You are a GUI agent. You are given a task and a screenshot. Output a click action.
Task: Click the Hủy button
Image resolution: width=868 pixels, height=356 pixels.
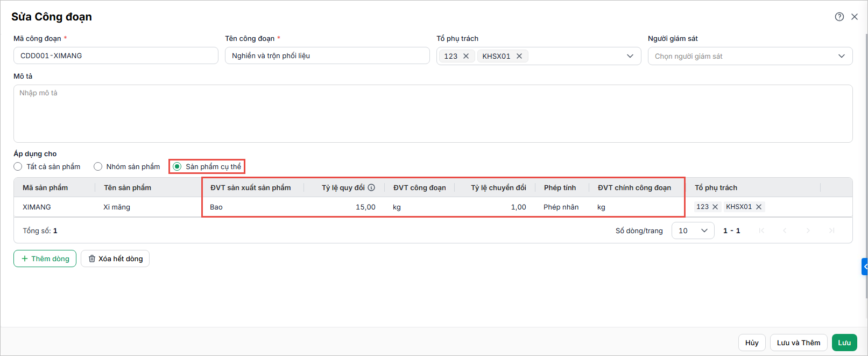tap(752, 343)
